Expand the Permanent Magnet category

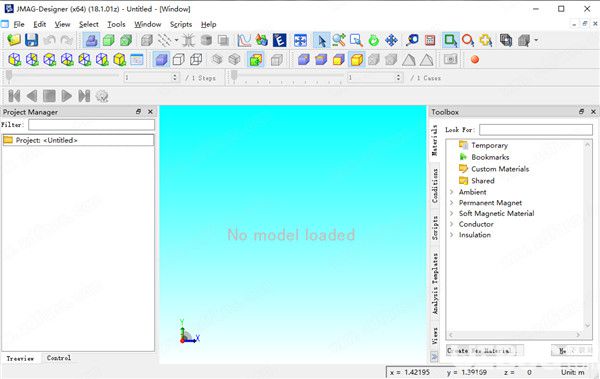coord(452,203)
